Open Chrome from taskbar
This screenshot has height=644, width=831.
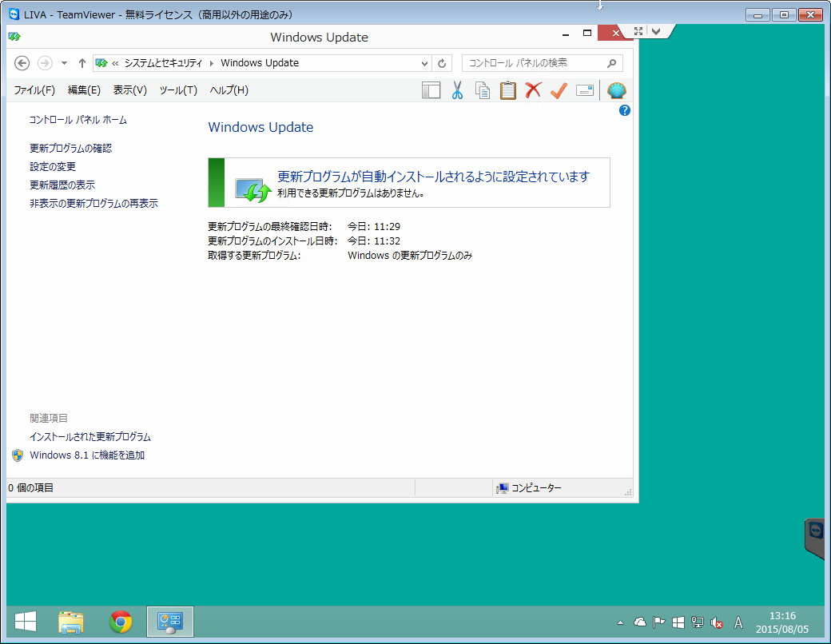pyautogui.click(x=121, y=622)
